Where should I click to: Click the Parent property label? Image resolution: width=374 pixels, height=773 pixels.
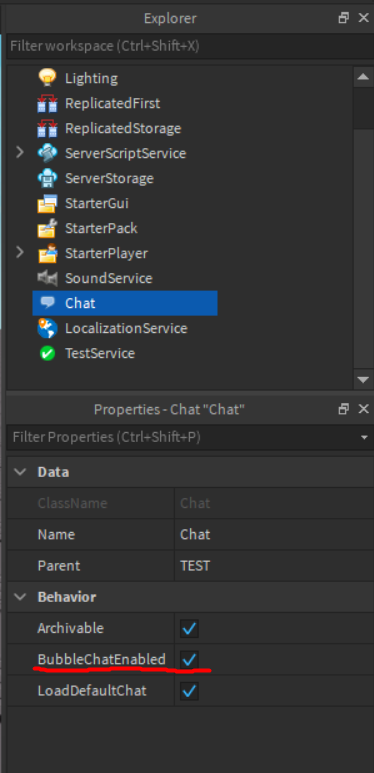[x=59, y=565]
